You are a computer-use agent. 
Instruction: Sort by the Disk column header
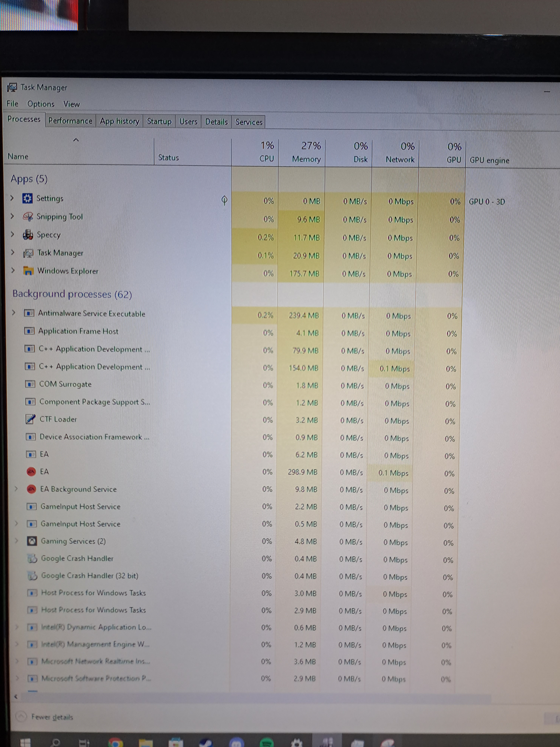point(348,153)
